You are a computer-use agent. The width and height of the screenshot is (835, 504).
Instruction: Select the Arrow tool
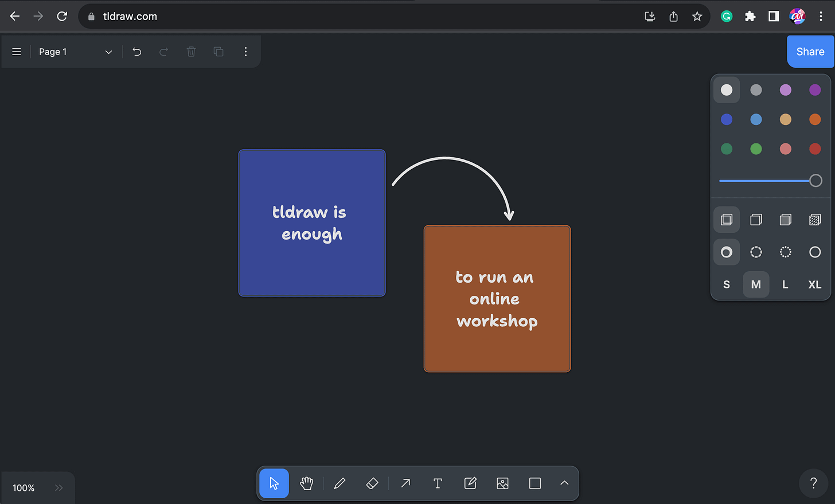(405, 483)
